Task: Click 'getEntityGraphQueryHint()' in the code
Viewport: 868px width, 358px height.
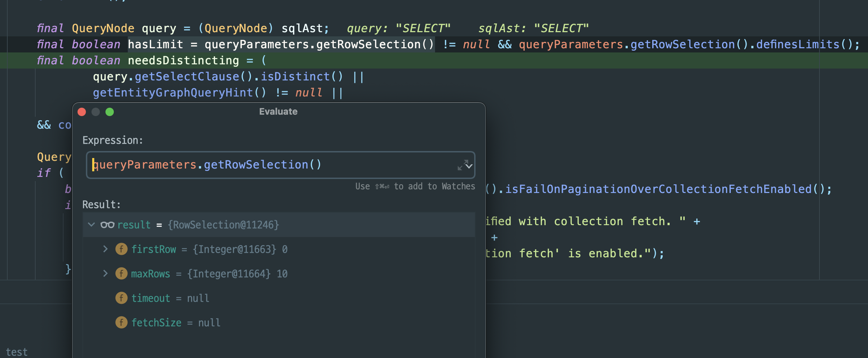Action: click(179, 93)
